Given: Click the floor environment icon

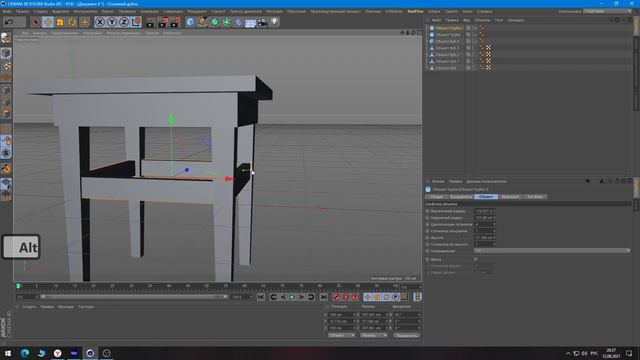Looking at the screenshot, I should pos(250,22).
